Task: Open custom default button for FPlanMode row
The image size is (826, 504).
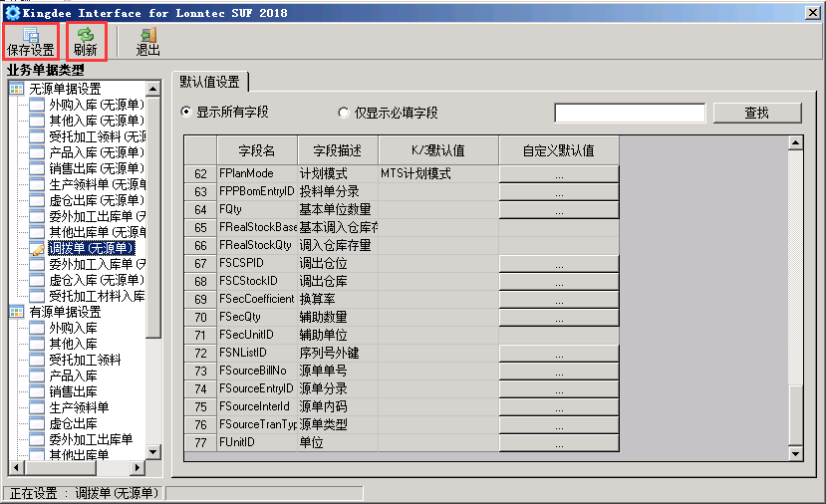Action: point(559,173)
